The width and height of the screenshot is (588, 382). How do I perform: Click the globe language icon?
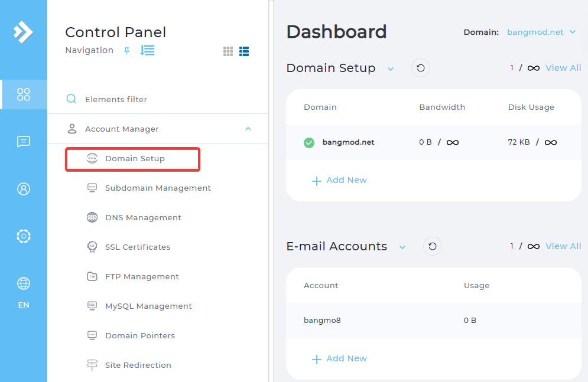(24, 283)
